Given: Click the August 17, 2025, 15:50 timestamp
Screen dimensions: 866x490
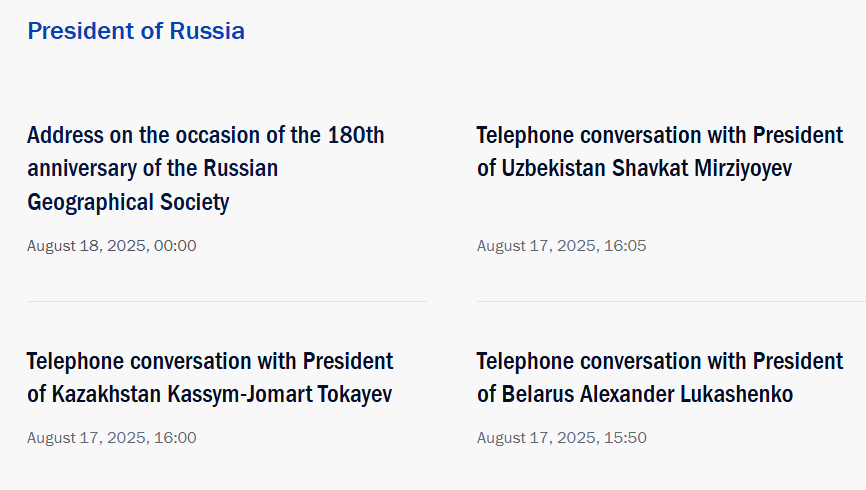Looking at the screenshot, I should (561, 438).
